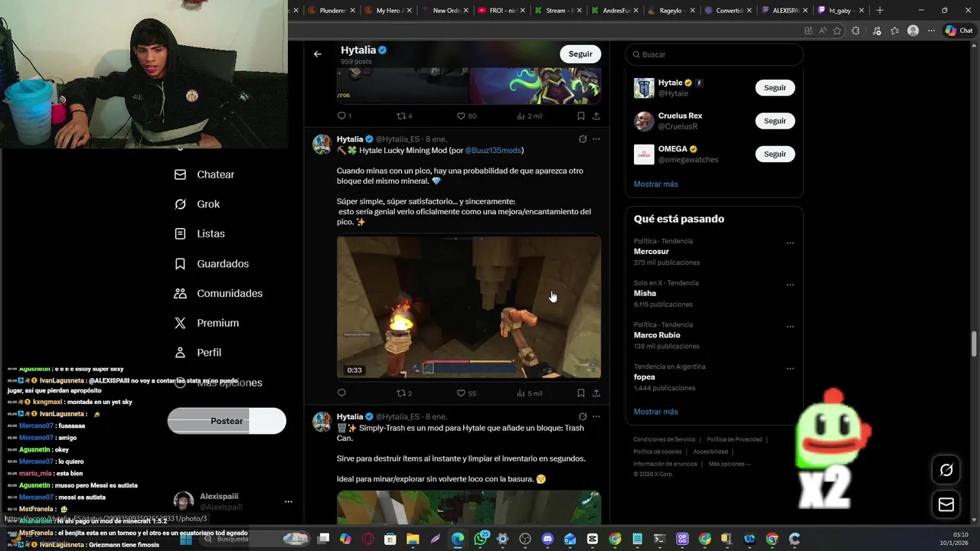Open Copilot Chat in browser toolbar
Viewport: 980px width, 551px height.
(x=959, y=31)
